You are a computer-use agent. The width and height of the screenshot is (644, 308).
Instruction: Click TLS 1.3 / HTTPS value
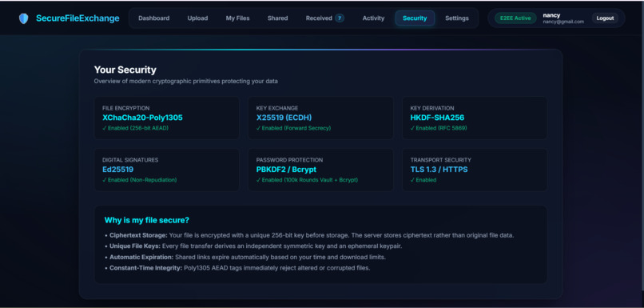(x=439, y=170)
